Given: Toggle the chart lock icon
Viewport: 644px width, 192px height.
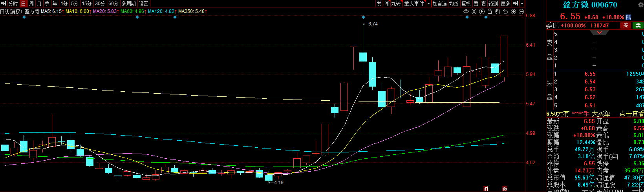Looking at the screenshot, I should pos(490,12).
